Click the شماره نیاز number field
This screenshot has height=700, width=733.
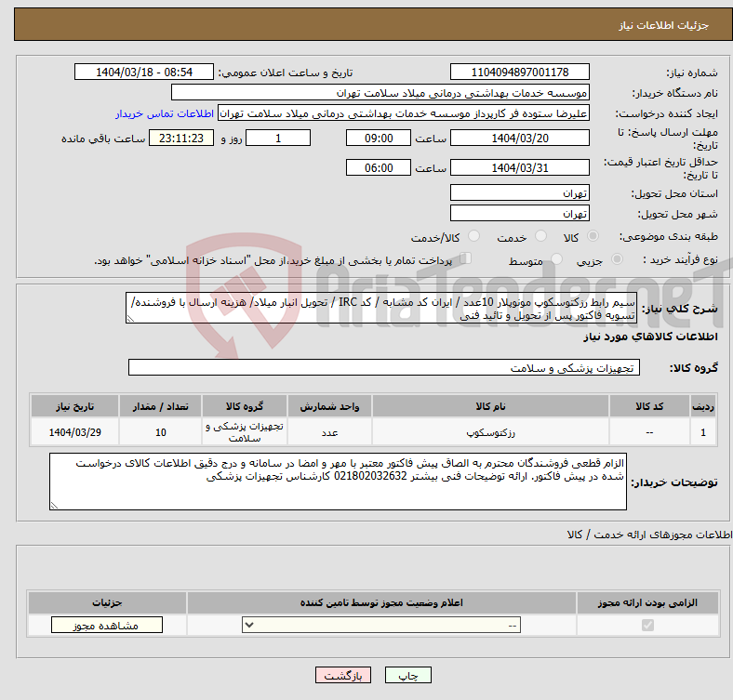[x=519, y=73]
